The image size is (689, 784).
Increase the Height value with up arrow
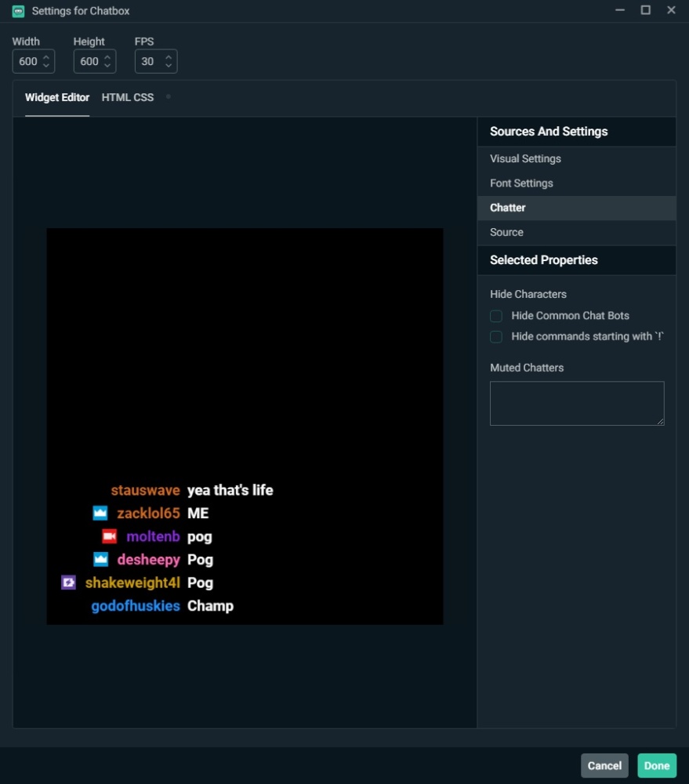[x=107, y=57]
